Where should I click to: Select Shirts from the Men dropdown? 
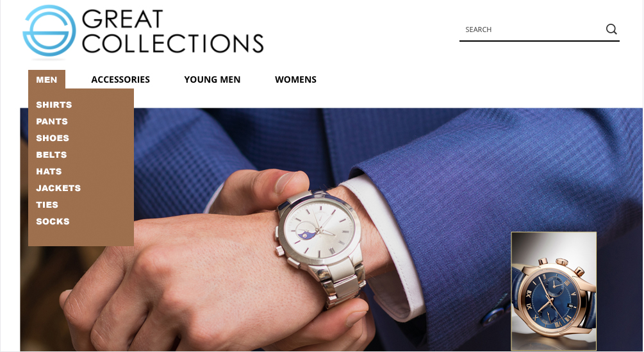coord(54,105)
